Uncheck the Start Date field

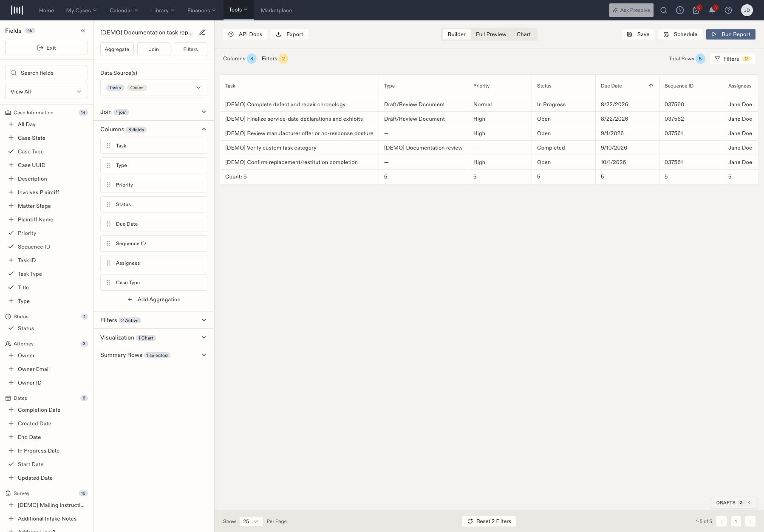pos(11,464)
